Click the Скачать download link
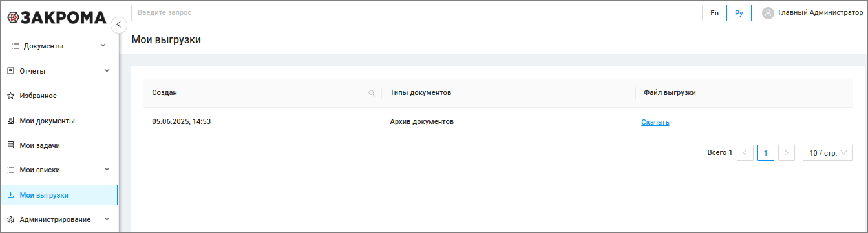This screenshot has width=868, height=233. point(655,122)
